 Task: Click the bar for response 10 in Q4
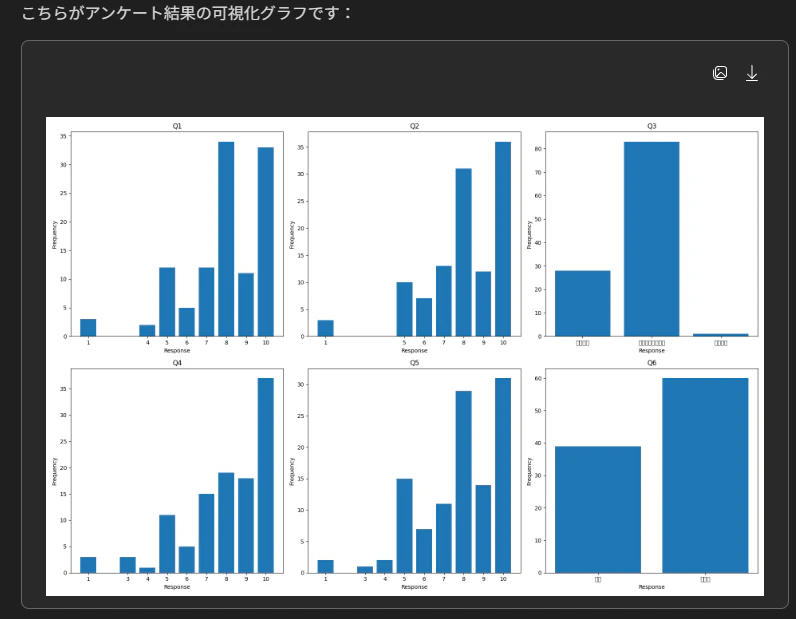tap(266, 475)
